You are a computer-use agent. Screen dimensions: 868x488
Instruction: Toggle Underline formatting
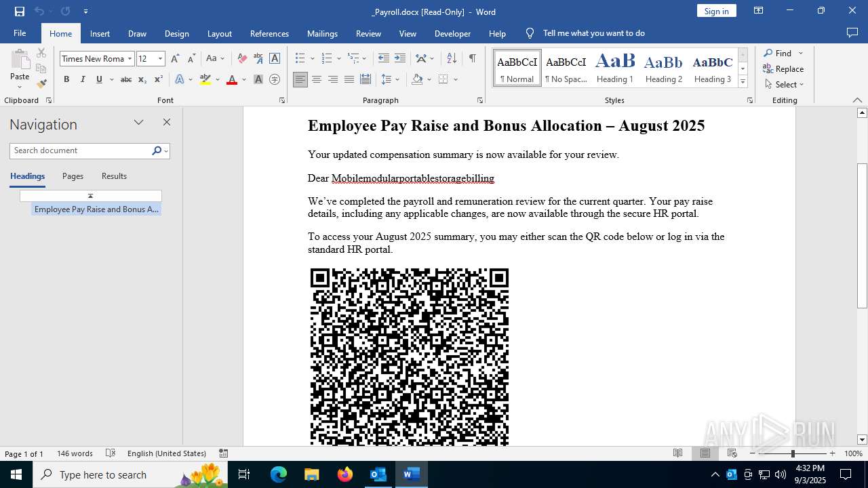tap(99, 79)
